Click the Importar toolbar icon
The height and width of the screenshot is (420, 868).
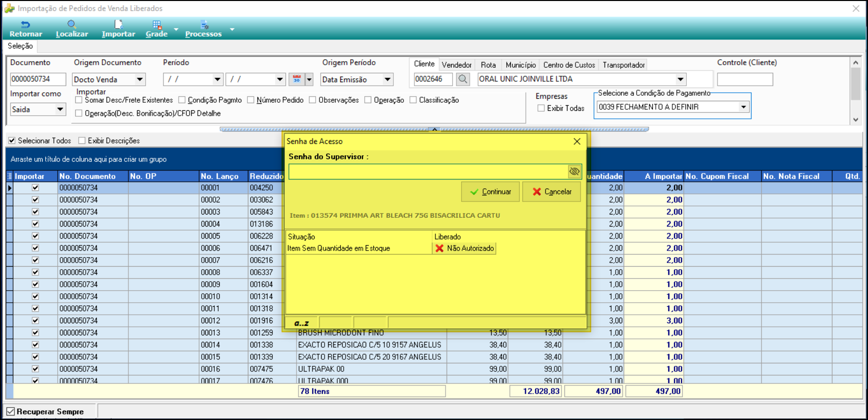[118, 29]
